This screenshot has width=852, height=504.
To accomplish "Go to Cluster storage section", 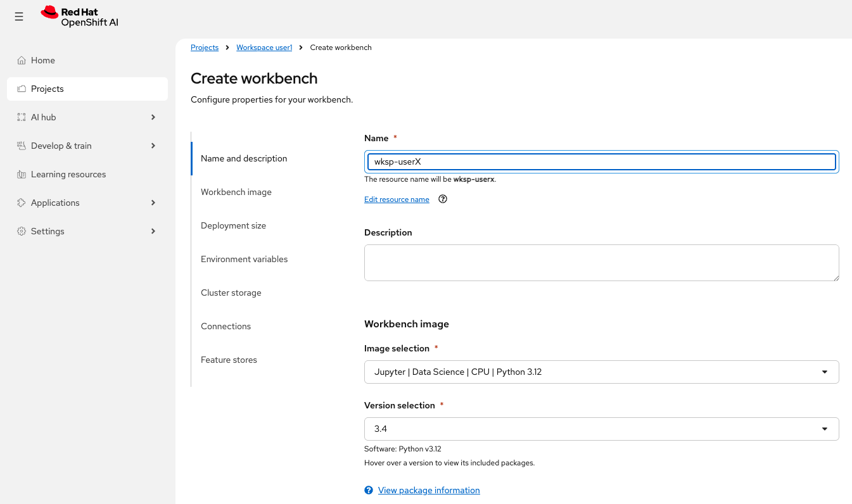I will 231,293.
